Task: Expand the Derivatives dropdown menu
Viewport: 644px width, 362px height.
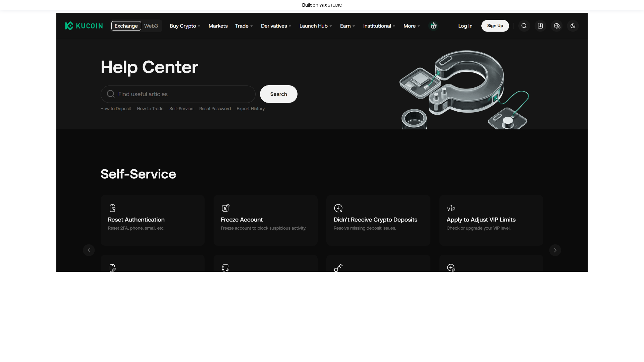Action: [x=276, y=26]
